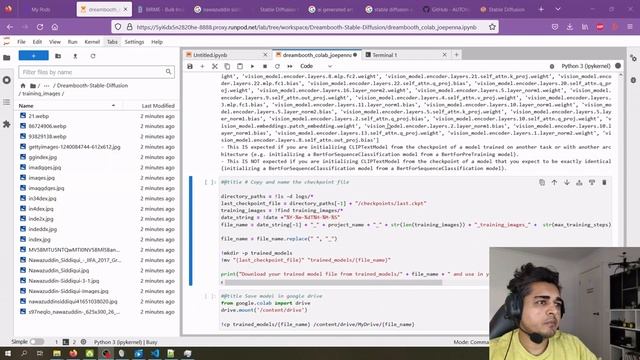Image resolution: width=640 pixels, height=360 pixels.
Task: Select the file index.jpg
Action: [40, 240]
